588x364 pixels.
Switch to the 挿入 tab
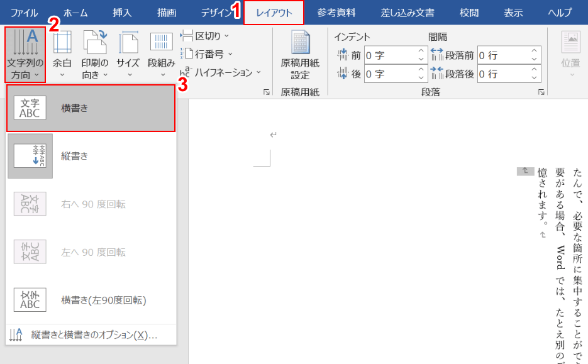coord(122,13)
